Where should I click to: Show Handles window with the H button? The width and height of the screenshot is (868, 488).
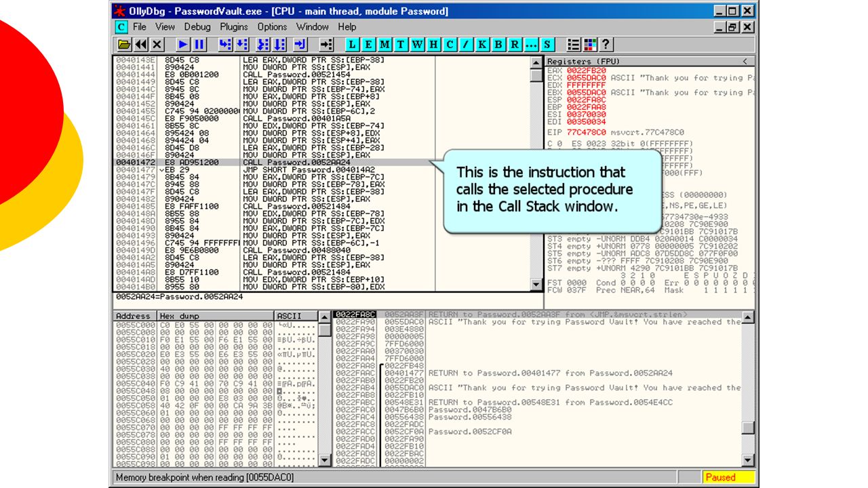click(x=433, y=45)
